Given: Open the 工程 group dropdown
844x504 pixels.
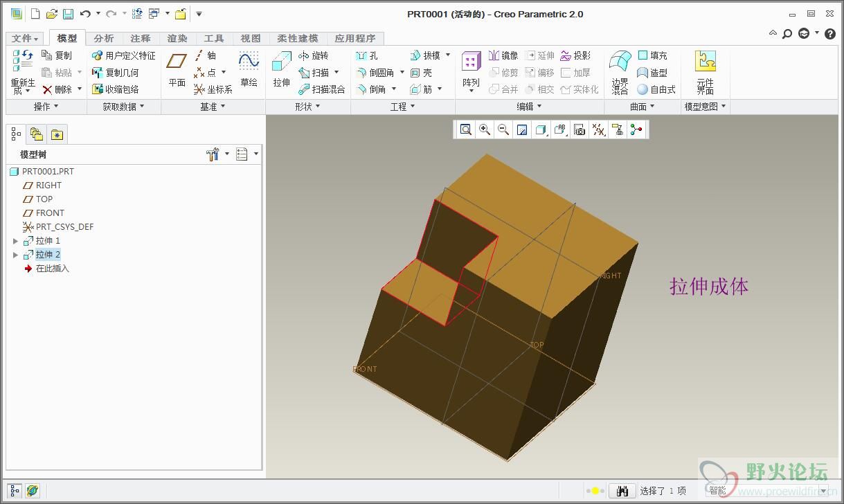Looking at the screenshot, I should coord(403,107).
